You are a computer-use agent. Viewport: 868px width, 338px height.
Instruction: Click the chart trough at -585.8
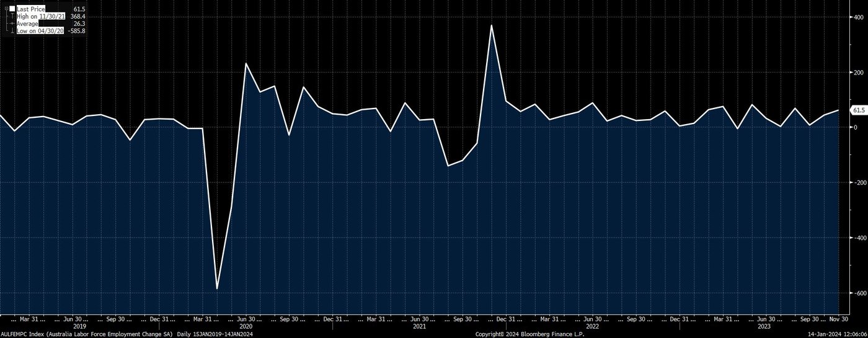[x=217, y=288]
